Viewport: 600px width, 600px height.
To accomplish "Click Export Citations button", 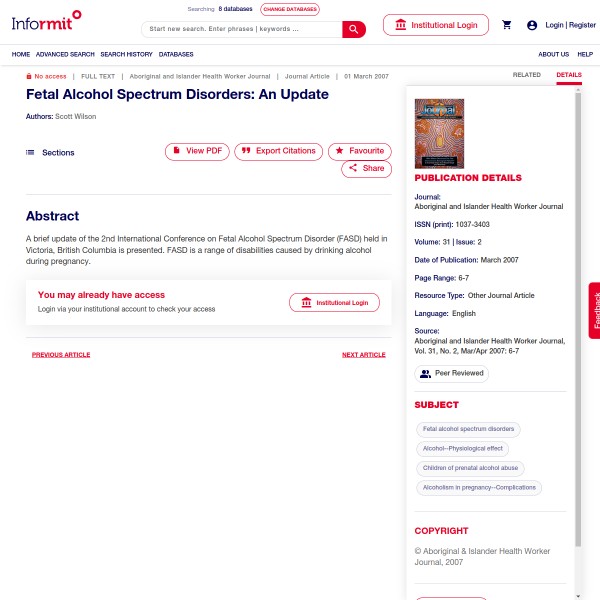I will (279, 151).
